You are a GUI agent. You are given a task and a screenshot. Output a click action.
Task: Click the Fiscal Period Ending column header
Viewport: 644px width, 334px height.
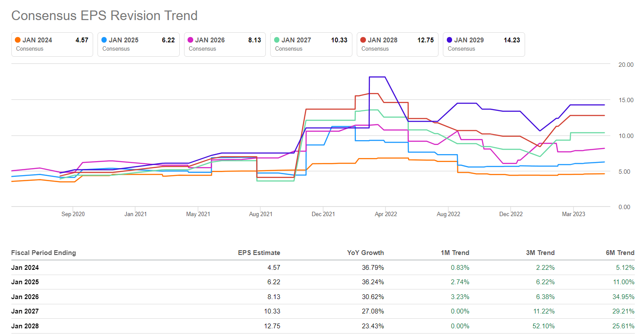click(x=44, y=253)
